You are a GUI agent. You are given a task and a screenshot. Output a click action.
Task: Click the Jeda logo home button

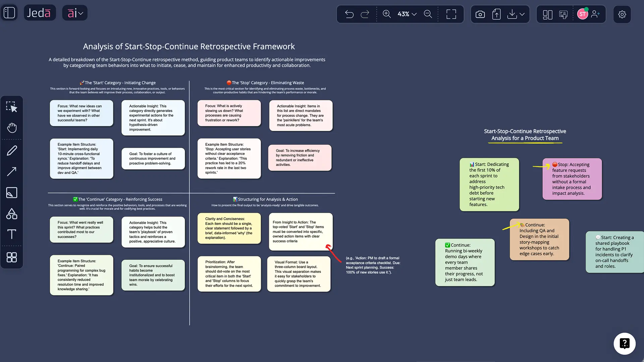(39, 13)
